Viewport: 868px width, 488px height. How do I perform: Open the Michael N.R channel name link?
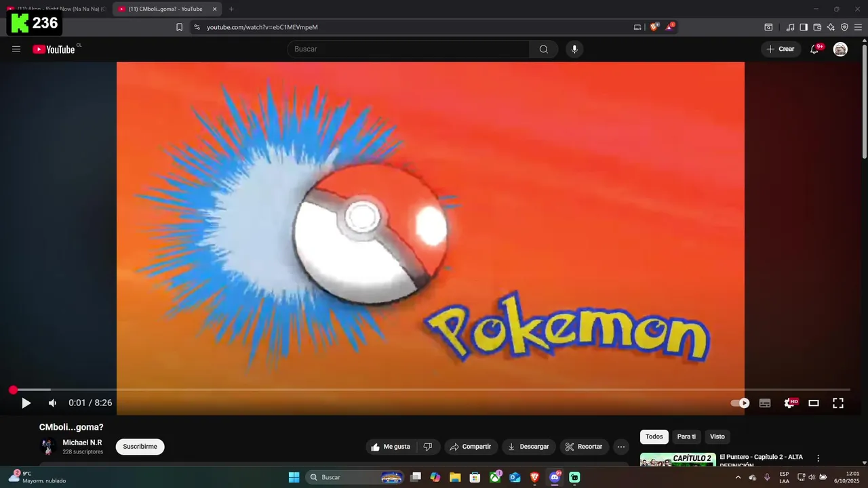coord(82,443)
